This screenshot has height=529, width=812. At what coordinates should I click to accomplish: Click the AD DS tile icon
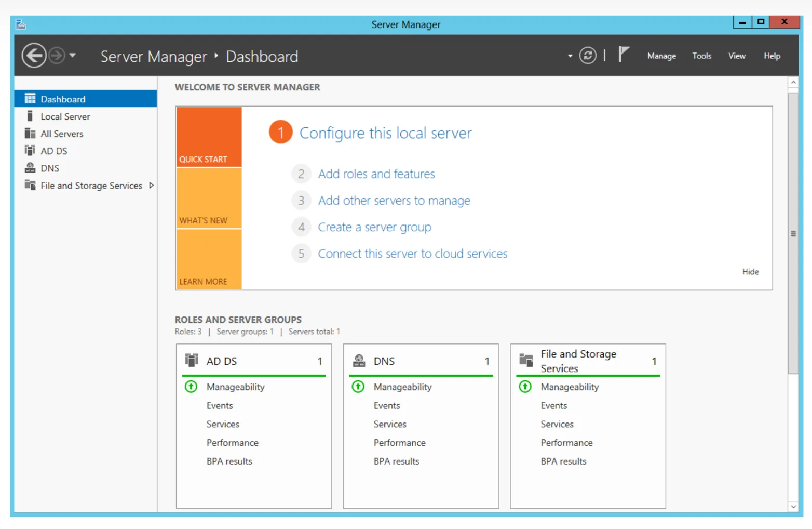point(192,360)
